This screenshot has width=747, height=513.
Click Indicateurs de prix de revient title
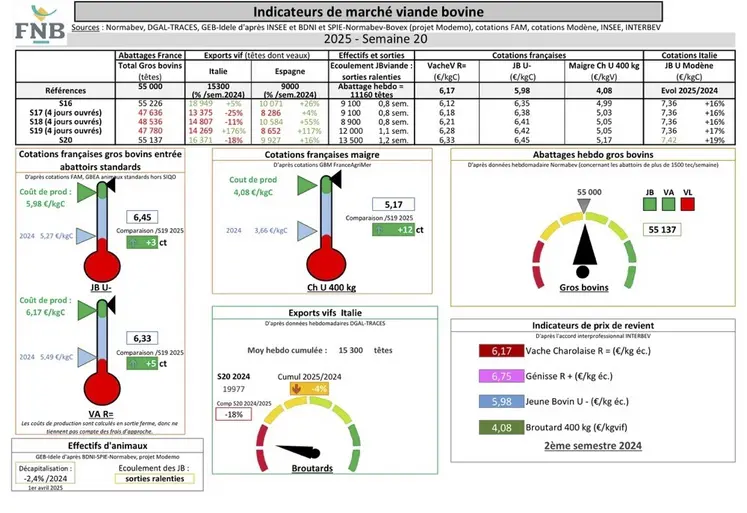(593, 326)
